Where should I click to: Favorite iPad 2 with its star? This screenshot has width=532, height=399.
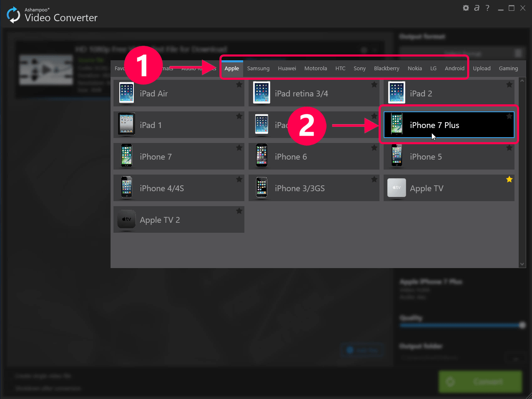(509, 85)
